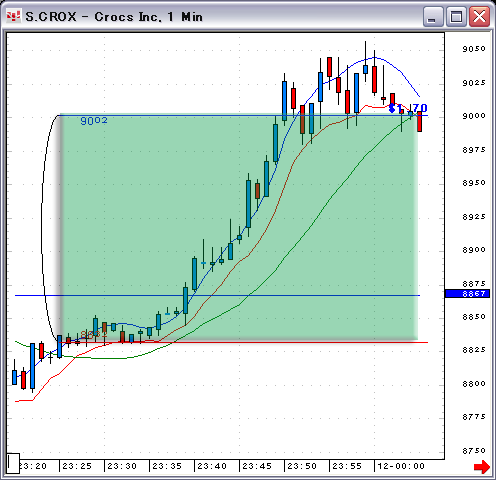Click the 12-00:00 time axis label
The width and height of the screenshot is (496, 480).
401,466
